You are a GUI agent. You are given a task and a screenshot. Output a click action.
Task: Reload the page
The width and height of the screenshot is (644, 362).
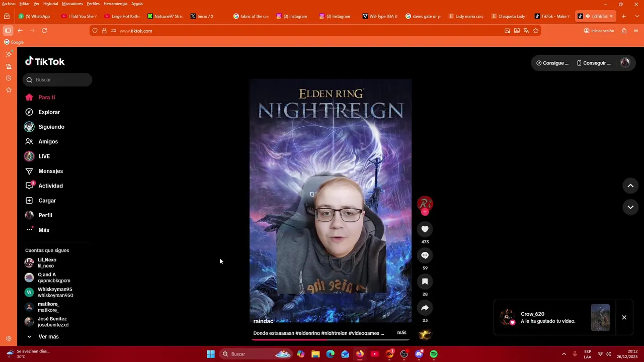[x=44, y=31]
